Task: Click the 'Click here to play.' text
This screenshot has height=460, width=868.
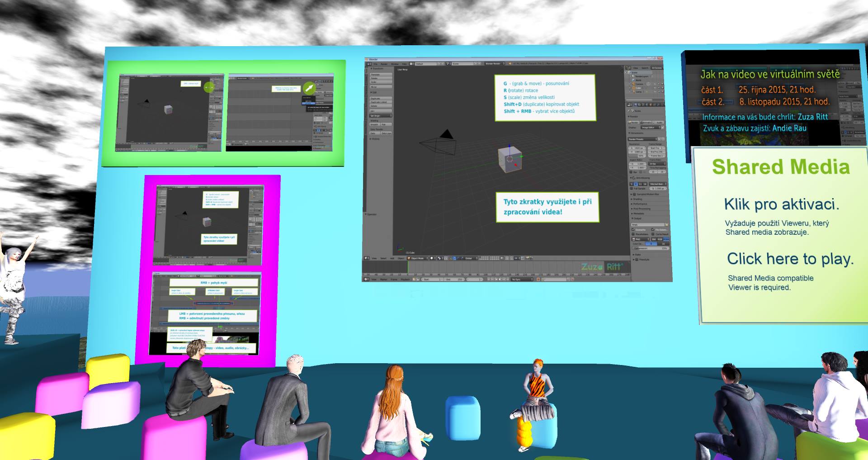Action: click(x=790, y=259)
